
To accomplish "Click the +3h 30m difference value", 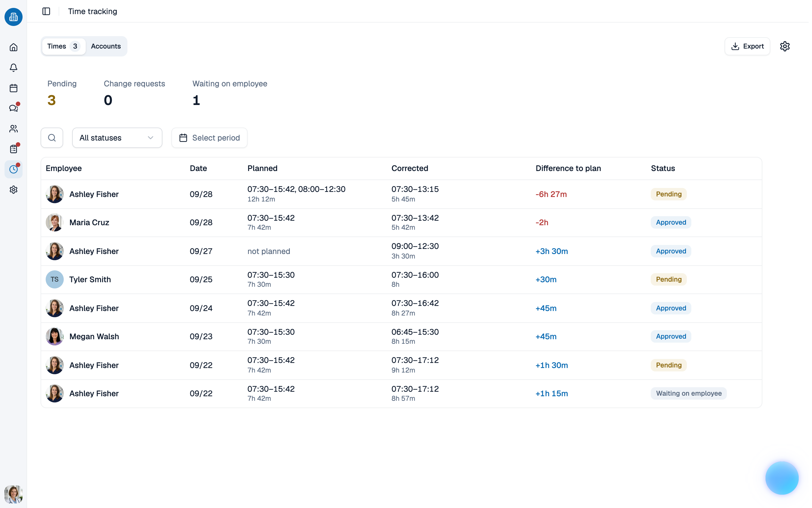I will pos(551,251).
